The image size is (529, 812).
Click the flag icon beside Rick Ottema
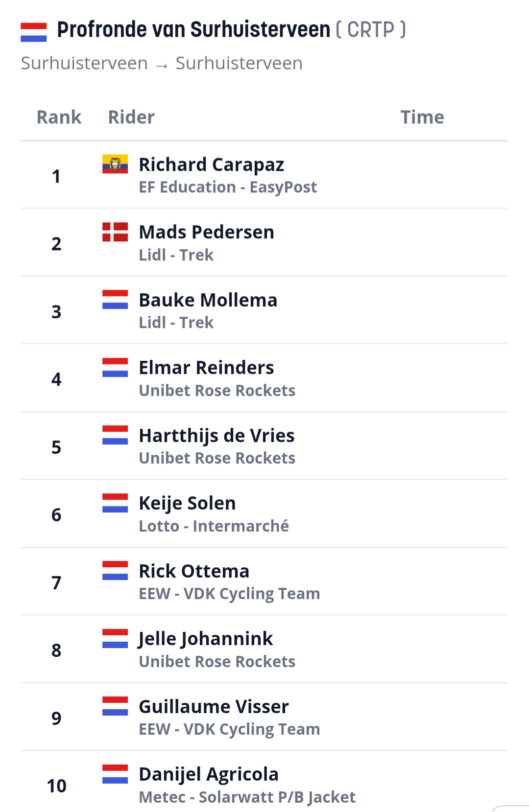pyautogui.click(x=115, y=571)
